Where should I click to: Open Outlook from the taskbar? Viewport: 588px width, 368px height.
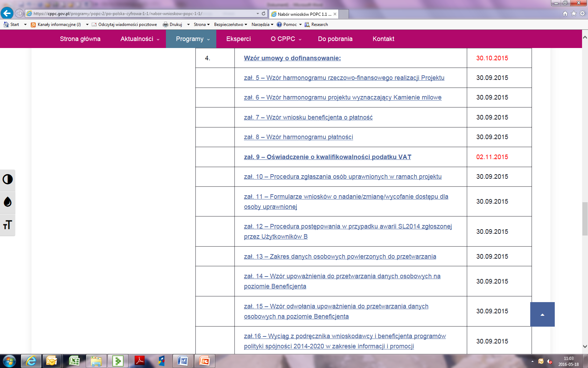[52, 361]
